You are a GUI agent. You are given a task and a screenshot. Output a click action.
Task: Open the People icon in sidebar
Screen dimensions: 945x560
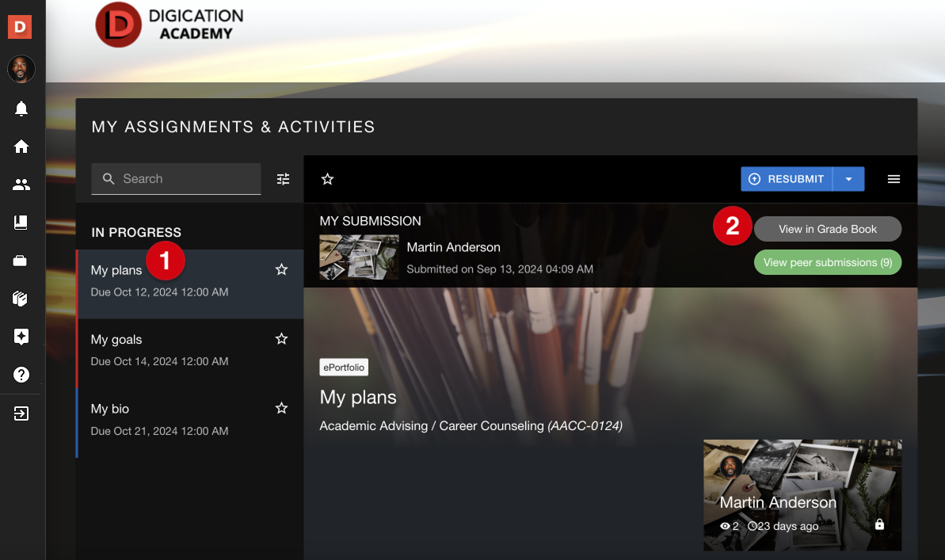click(x=21, y=185)
